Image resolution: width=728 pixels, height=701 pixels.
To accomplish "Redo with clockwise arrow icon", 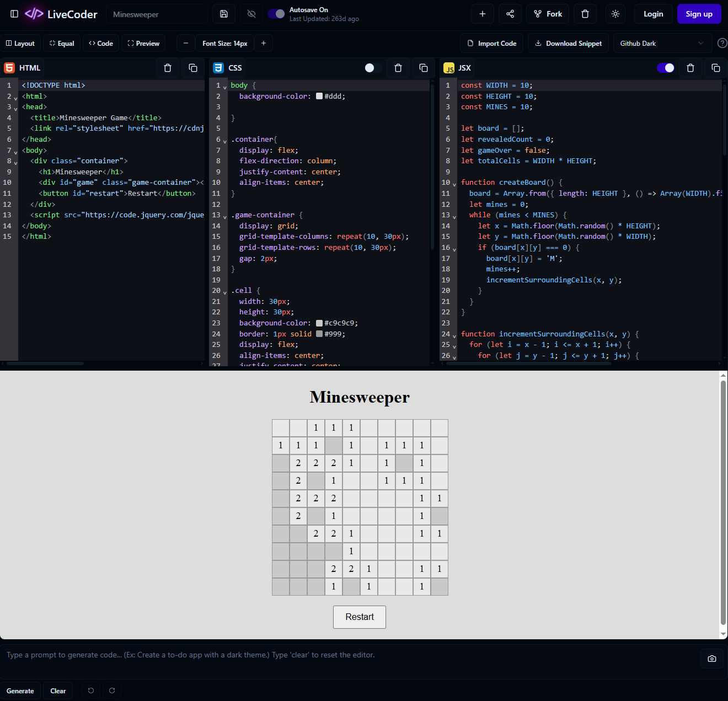I will [x=112, y=691].
